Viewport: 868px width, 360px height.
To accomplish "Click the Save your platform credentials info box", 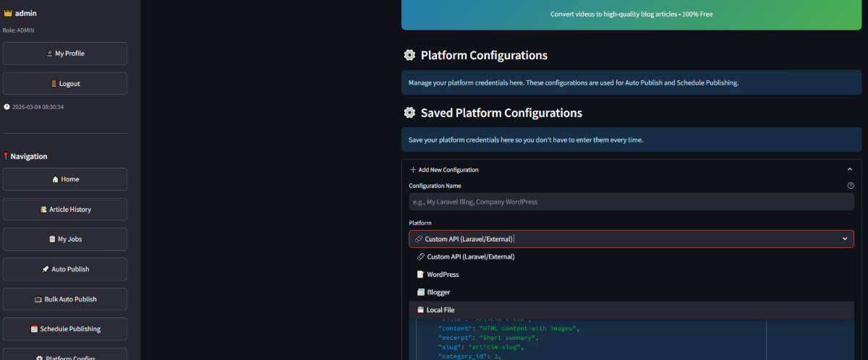I will (631, 140).
